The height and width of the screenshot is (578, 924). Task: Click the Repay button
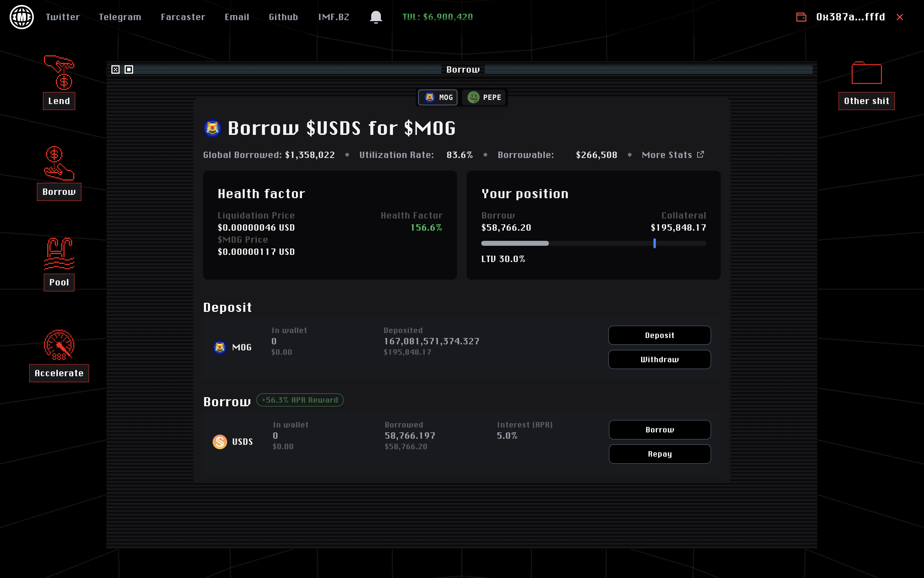(659, 454)
